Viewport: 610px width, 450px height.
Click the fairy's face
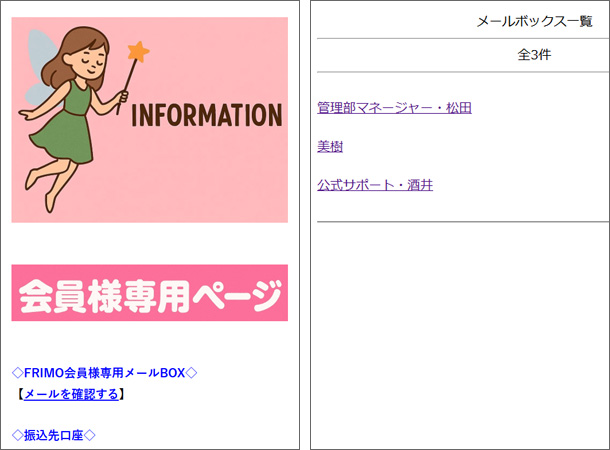pyautogui.click(x=92, y=61)
